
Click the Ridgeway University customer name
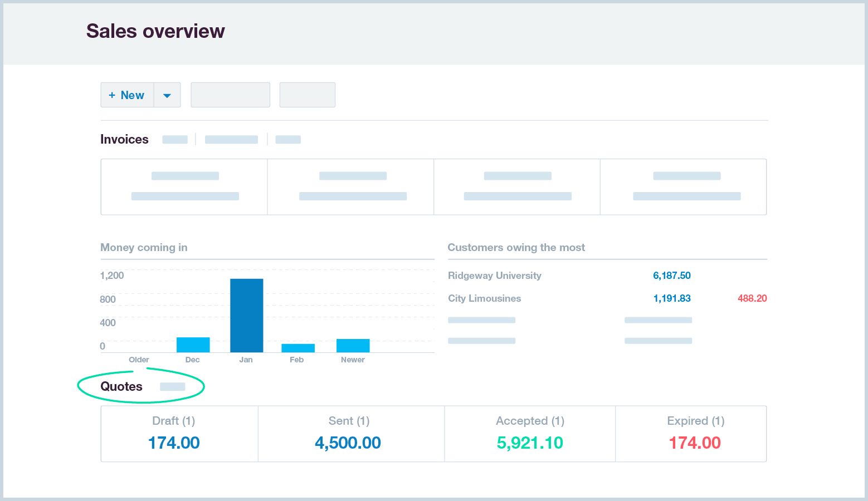click(494, 276)
